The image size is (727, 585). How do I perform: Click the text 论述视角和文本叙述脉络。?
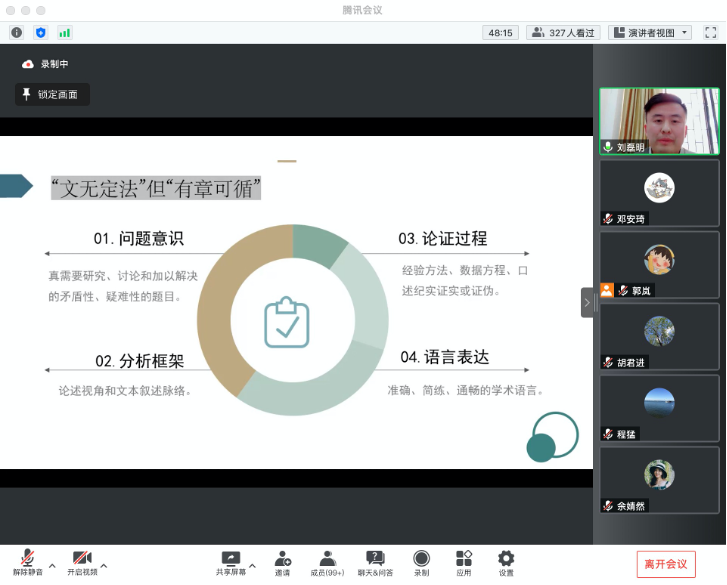point(125,391)
